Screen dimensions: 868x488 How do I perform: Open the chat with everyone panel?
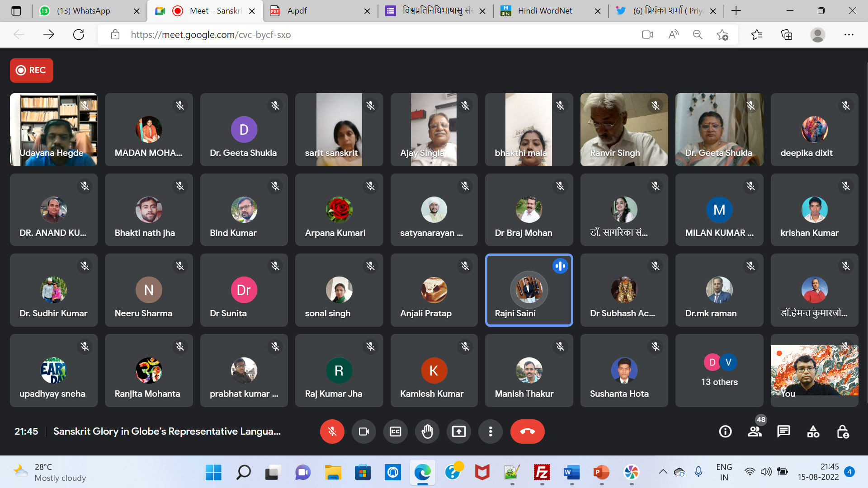[x=783, y=432]
